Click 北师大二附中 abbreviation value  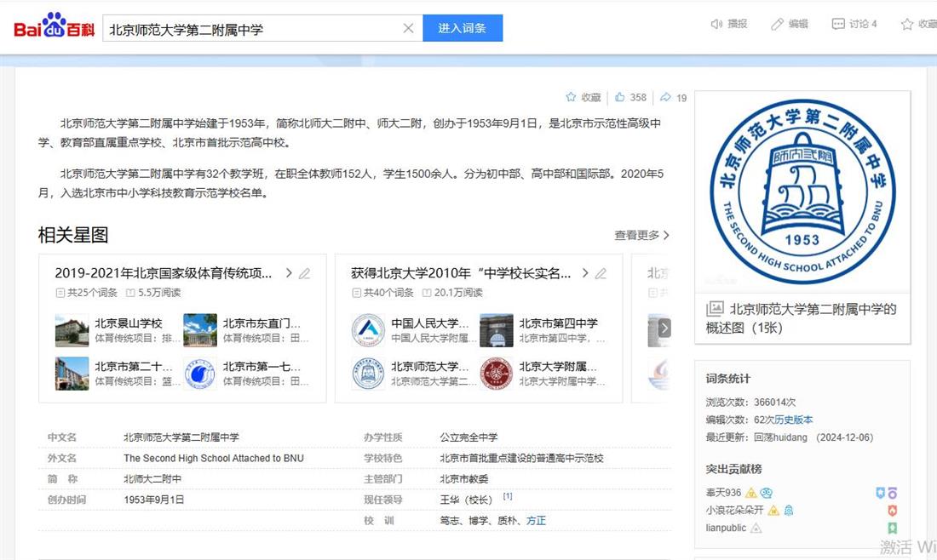[152, 479]
